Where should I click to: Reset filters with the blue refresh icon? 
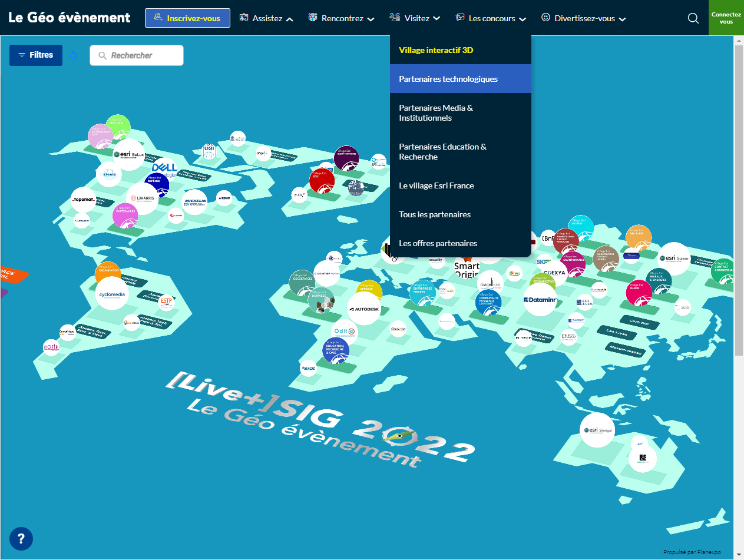(x=74, y=55)
